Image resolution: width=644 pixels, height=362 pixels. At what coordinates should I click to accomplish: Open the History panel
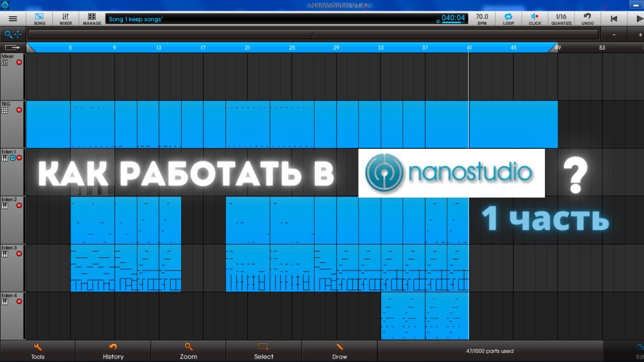(x=113, y=351)
